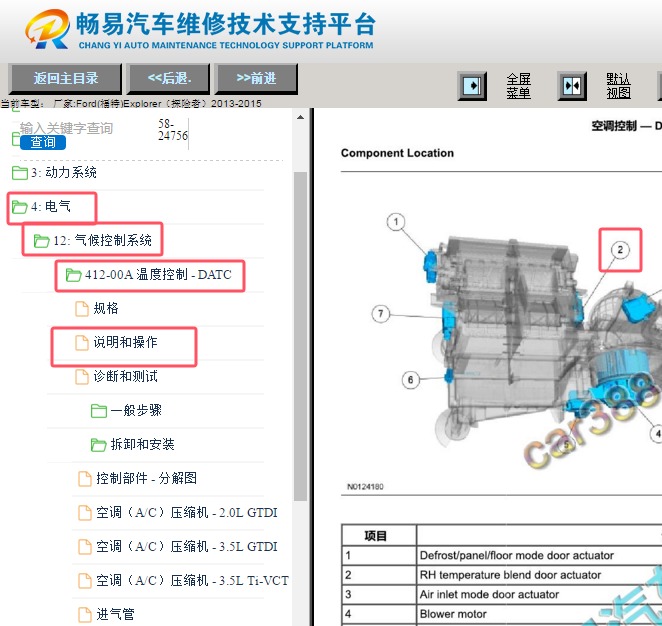This screenshot has height=626, width=662.
Task: Click the folder icon beside 一般步骤
Action: (99, 411)
